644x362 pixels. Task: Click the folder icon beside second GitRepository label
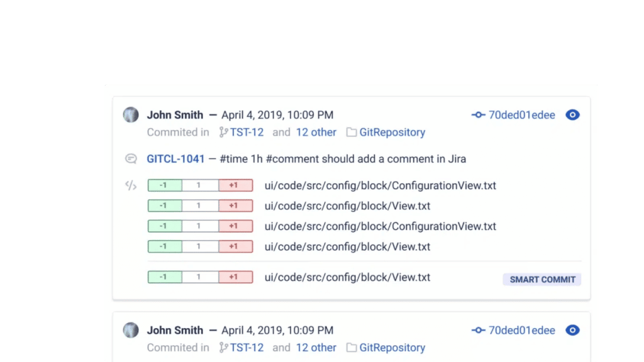click(352, 348)
